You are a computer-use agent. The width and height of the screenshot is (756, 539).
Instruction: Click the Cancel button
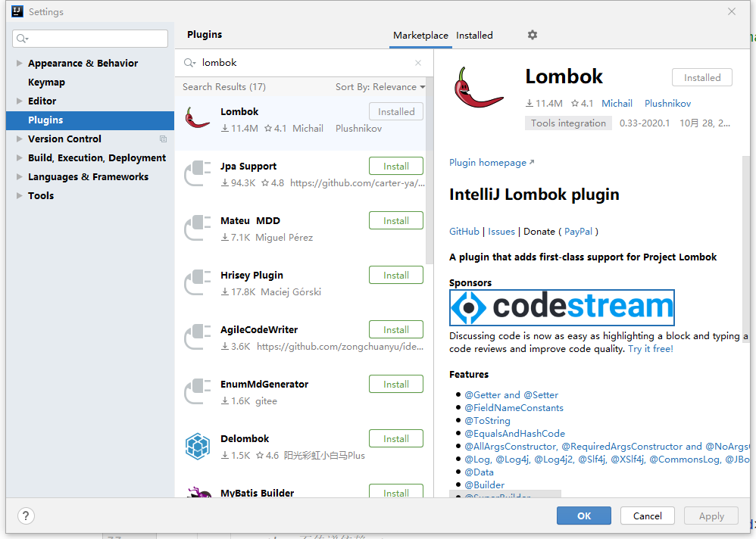point(647,516)
